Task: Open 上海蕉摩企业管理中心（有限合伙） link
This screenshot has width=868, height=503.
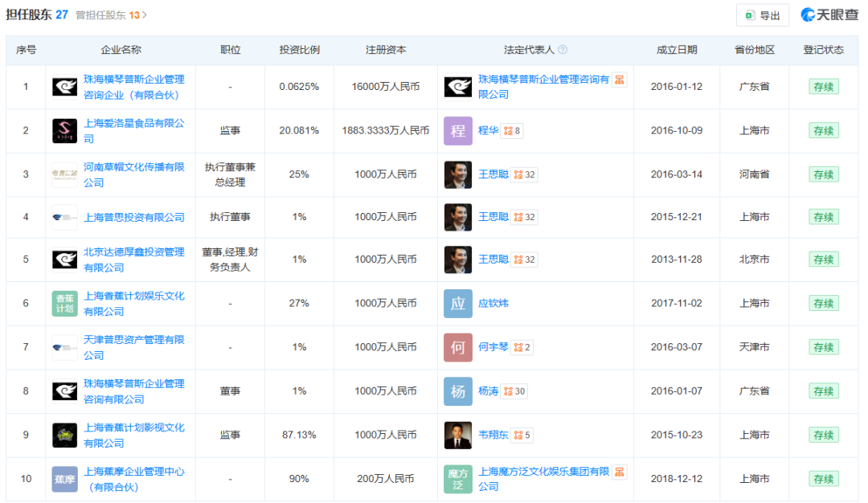Action: pyautogui.click(x=134, y=479)
